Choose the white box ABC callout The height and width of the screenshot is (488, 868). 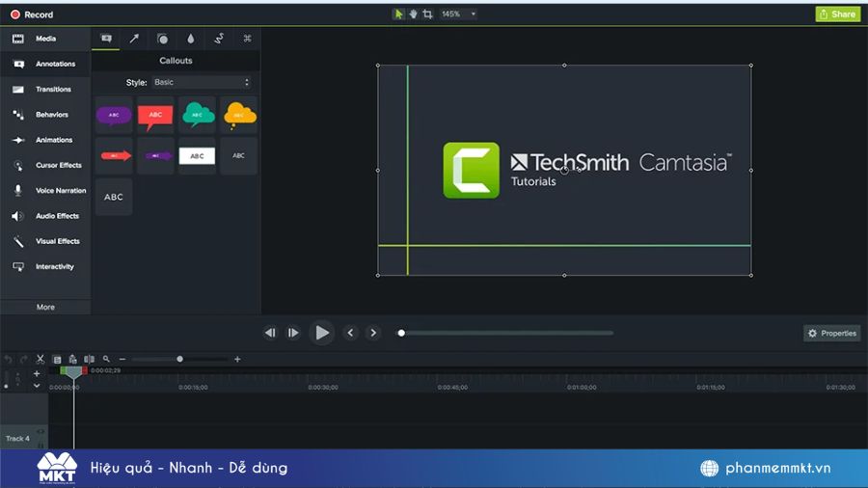pos(197,156)
